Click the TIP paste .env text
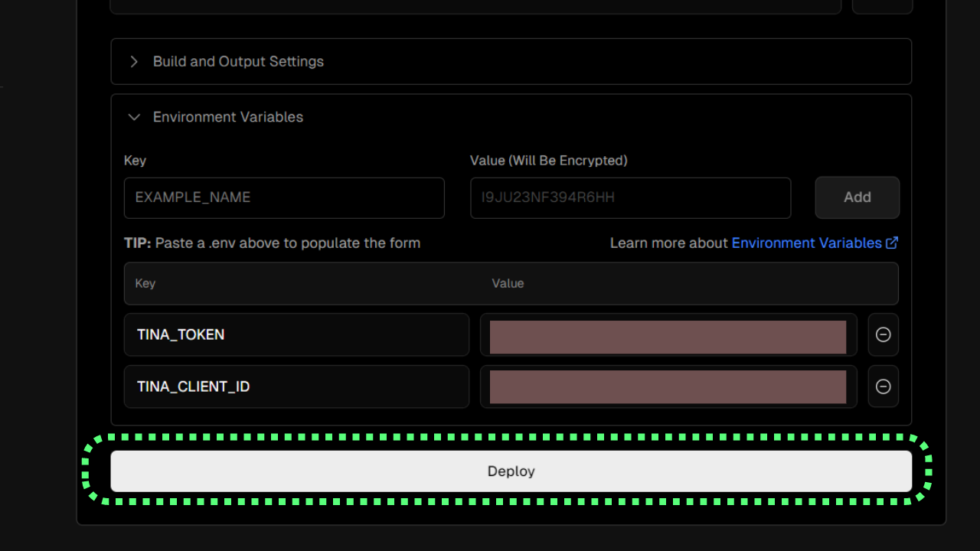The height and width of the screenshot is (551, 980). point(272,243)
